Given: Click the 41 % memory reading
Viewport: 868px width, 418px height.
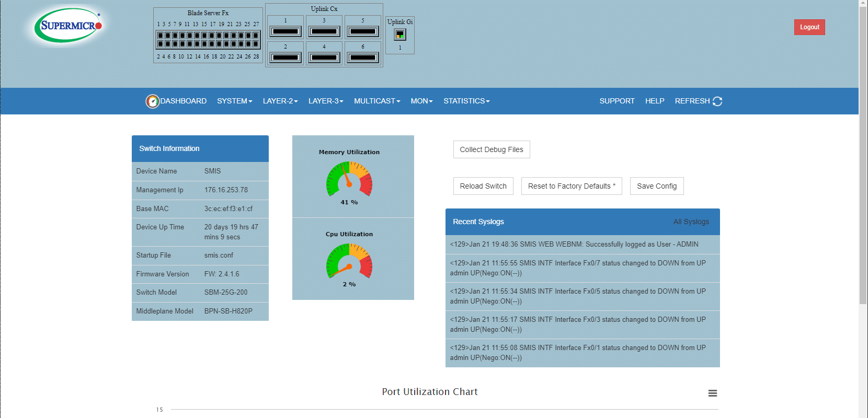Looking at the screenshot, I should [x=349, y=202].
